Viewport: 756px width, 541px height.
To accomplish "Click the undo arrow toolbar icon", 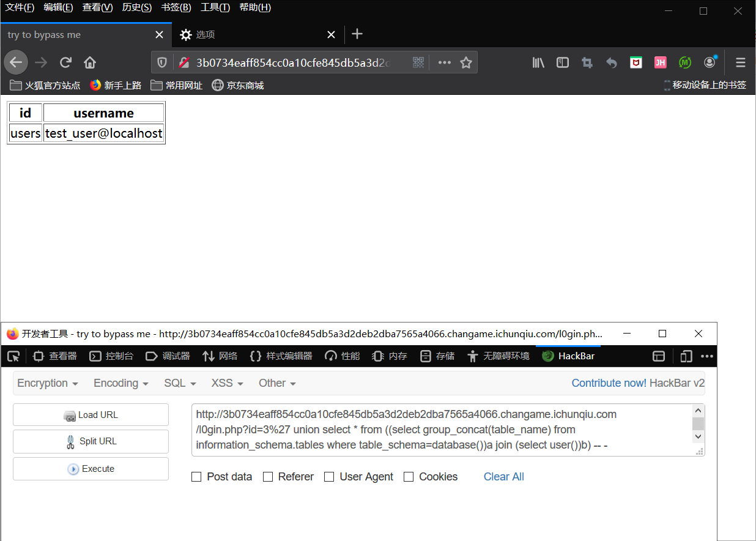I will 612,62.
